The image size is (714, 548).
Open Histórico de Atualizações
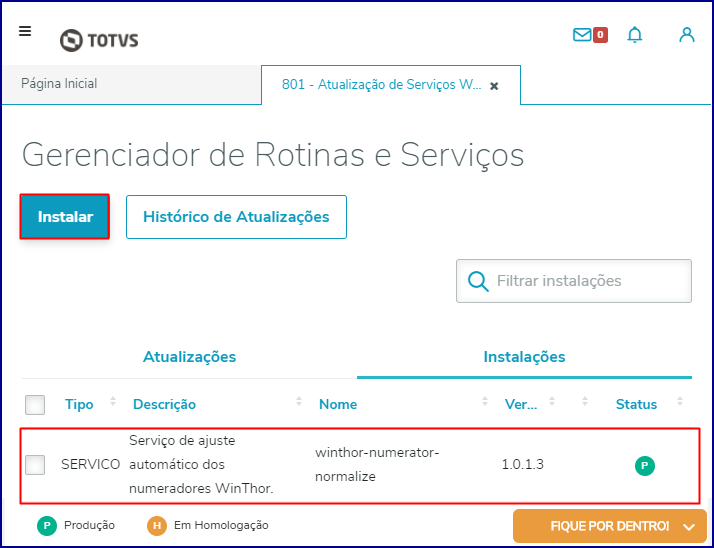click(236, 217)
